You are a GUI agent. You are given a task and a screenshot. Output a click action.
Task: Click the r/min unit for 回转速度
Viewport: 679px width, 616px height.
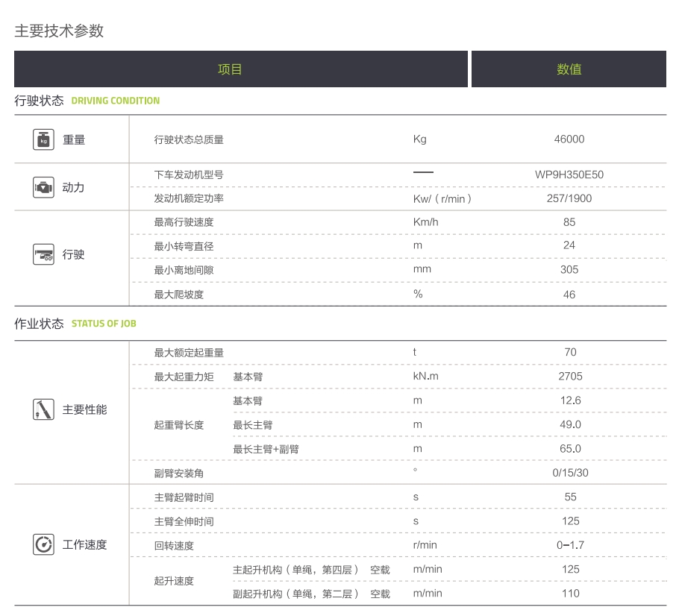point(425,545)
